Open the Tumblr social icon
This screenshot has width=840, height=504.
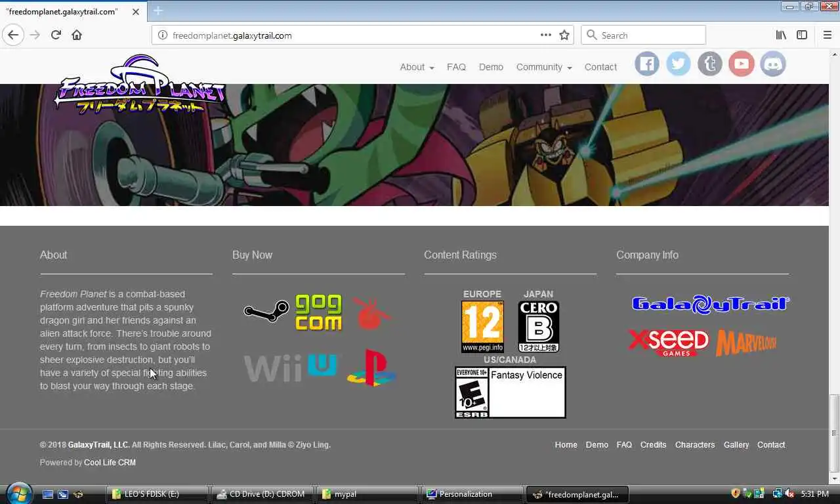tap(709, 64)
